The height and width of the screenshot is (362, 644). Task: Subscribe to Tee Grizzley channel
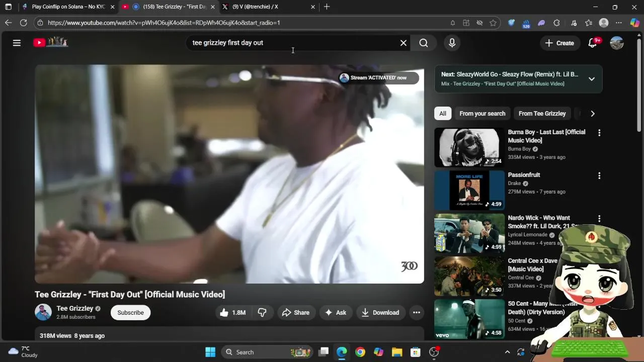(130, 312)
